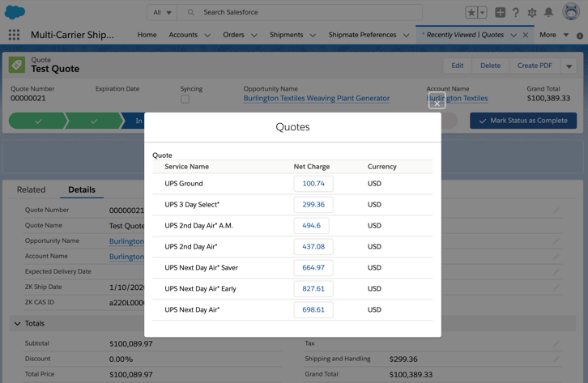Click the current In-progress path stage
Image resolution: width=588 pixels, height=383 pixels.
tap(134, 121)
